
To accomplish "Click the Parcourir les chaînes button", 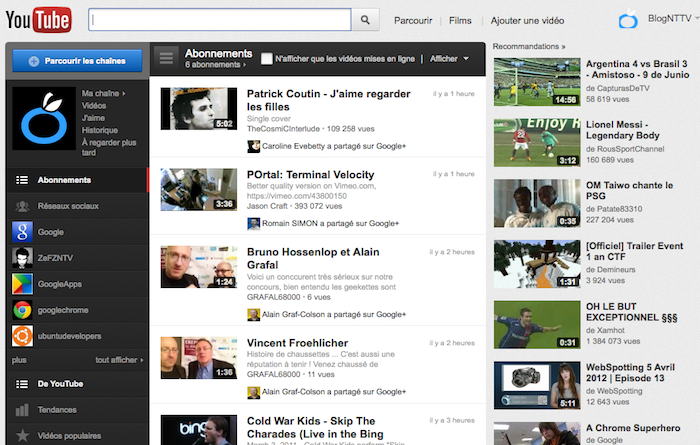I will pyautogui.click(x=76, y=61).
